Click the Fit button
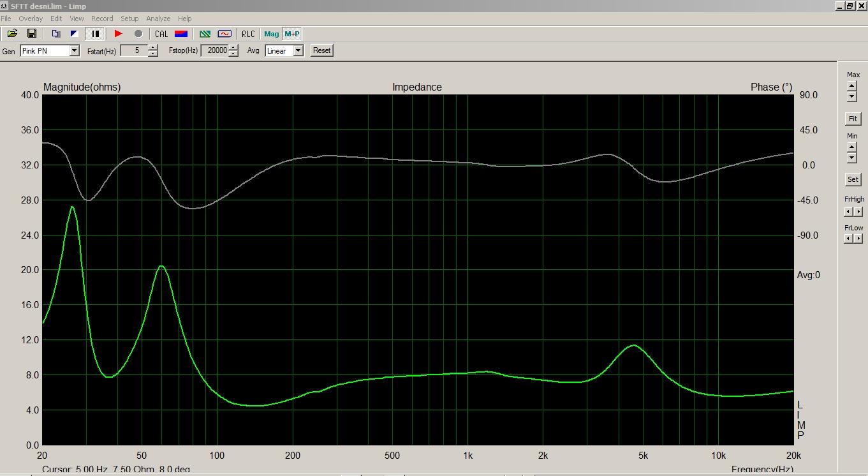This screenshot has width=868, height=476. (852, 119)
